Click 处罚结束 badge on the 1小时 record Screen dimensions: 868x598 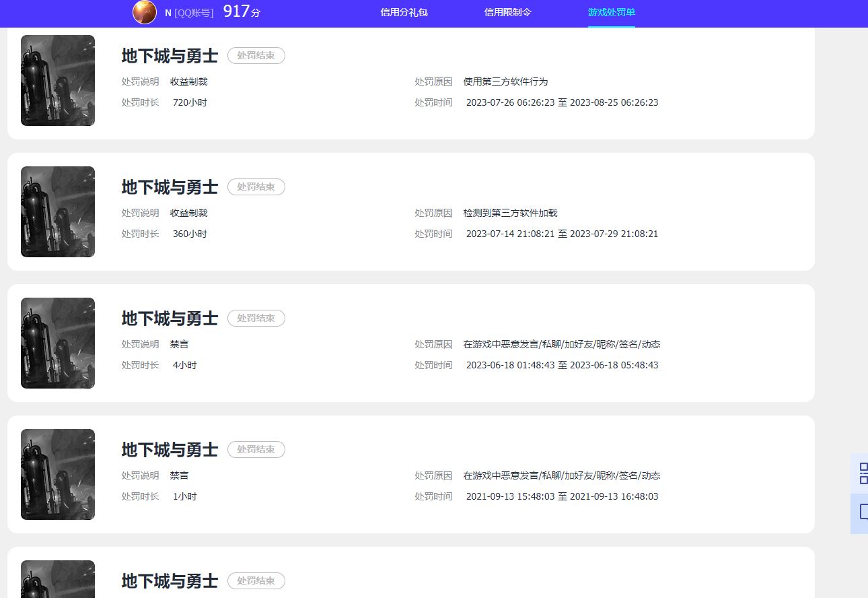256,450
